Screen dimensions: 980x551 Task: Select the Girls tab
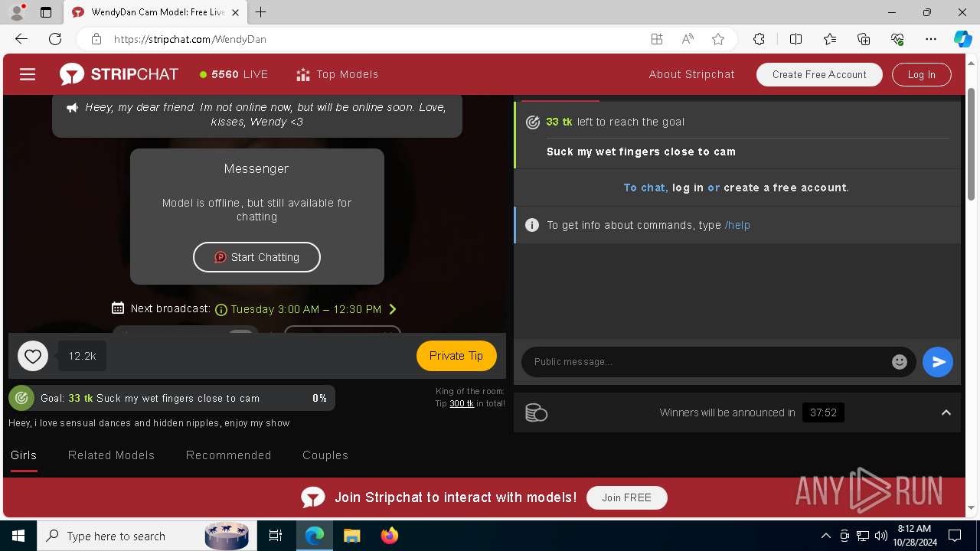(24, 455)
